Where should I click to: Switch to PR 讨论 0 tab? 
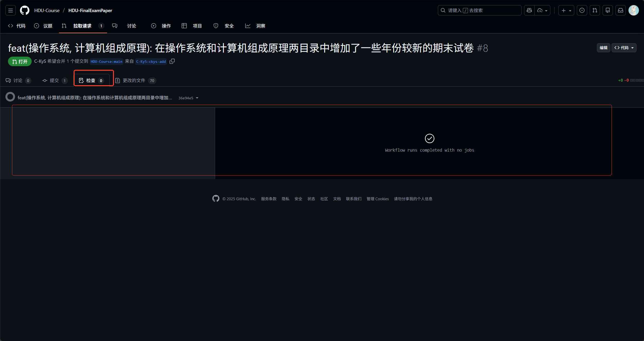18,81
